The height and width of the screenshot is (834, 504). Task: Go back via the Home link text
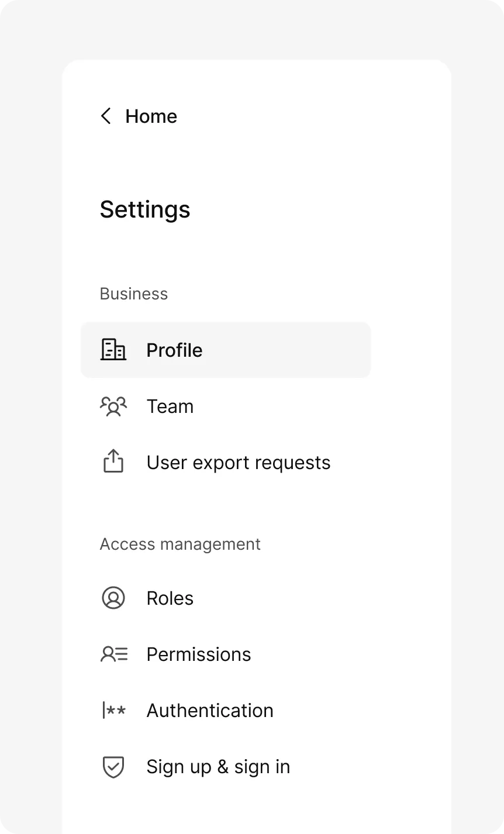[x=151, y=116]
